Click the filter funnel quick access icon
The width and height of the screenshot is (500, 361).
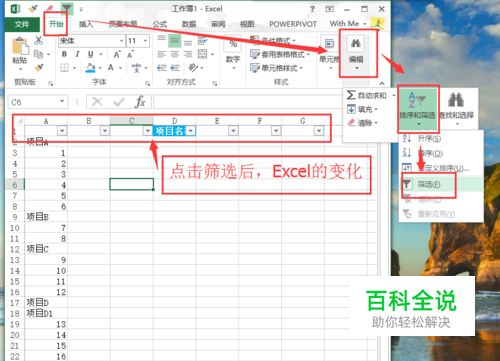point(67,9)
